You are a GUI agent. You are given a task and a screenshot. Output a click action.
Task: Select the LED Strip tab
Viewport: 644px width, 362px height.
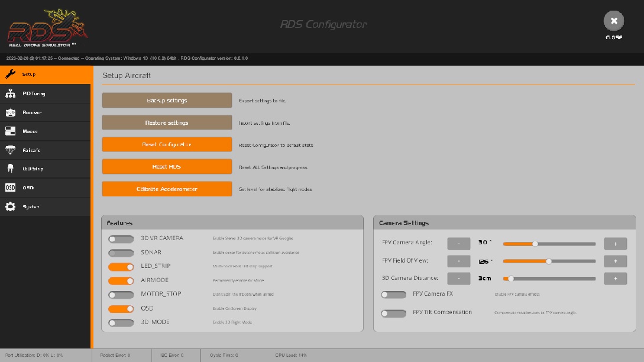pos(45,169)
